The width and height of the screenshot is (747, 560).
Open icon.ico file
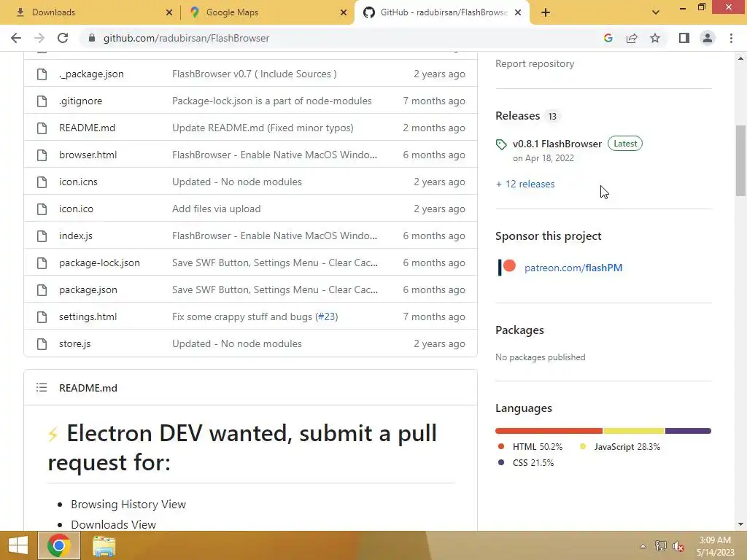pyautogui.click(x=76, y=209)
